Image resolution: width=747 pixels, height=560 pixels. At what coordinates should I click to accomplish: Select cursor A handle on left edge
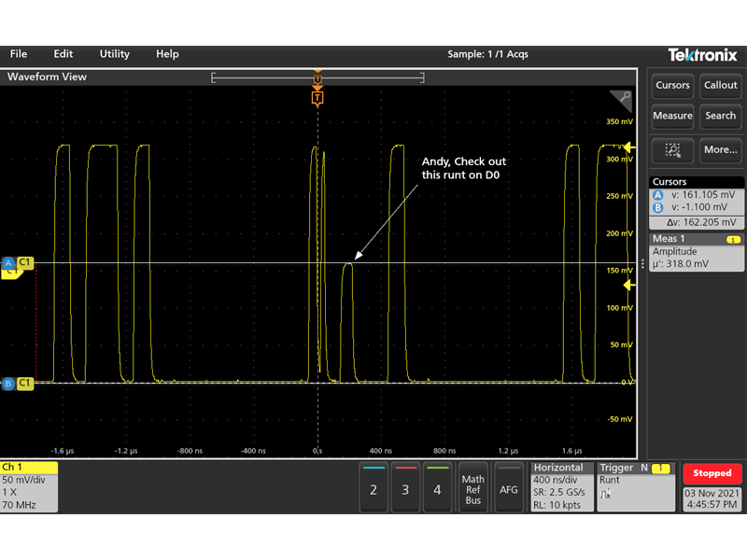pos(7,263)
